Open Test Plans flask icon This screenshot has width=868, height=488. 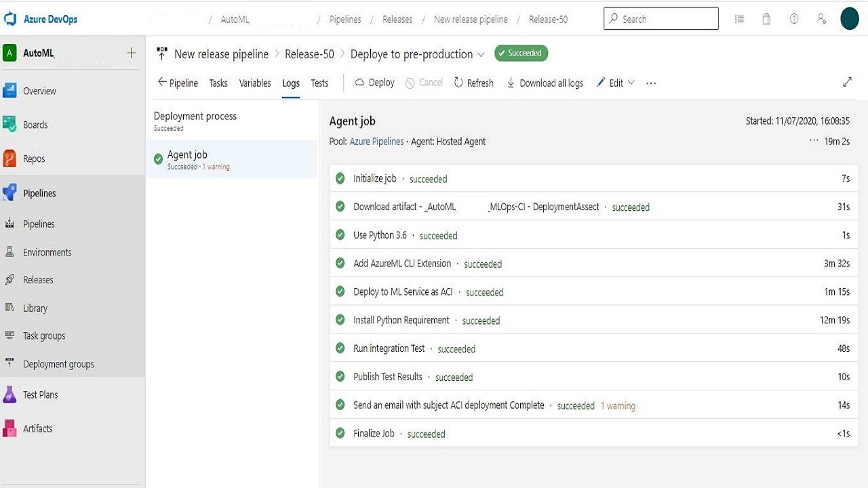point(9,394)
